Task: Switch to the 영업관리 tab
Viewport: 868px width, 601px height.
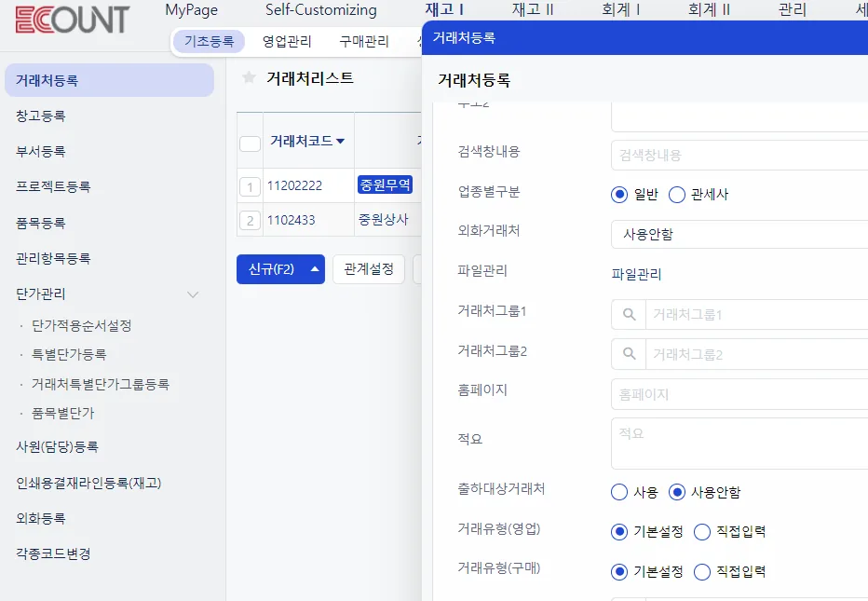Action: (x=287, y=42)
